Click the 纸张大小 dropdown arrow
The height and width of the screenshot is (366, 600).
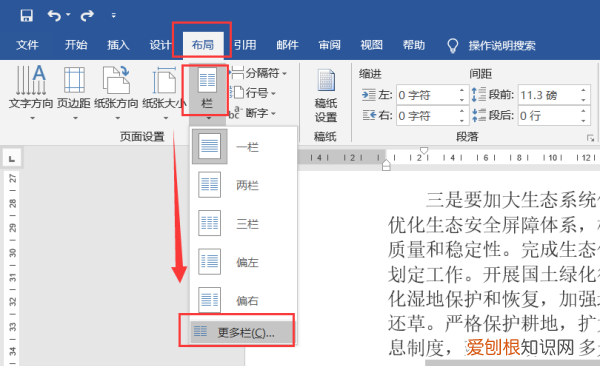point(166,118)
